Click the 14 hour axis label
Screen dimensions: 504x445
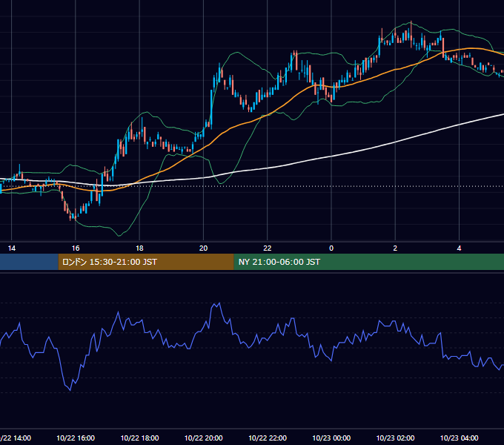point(12,248)
